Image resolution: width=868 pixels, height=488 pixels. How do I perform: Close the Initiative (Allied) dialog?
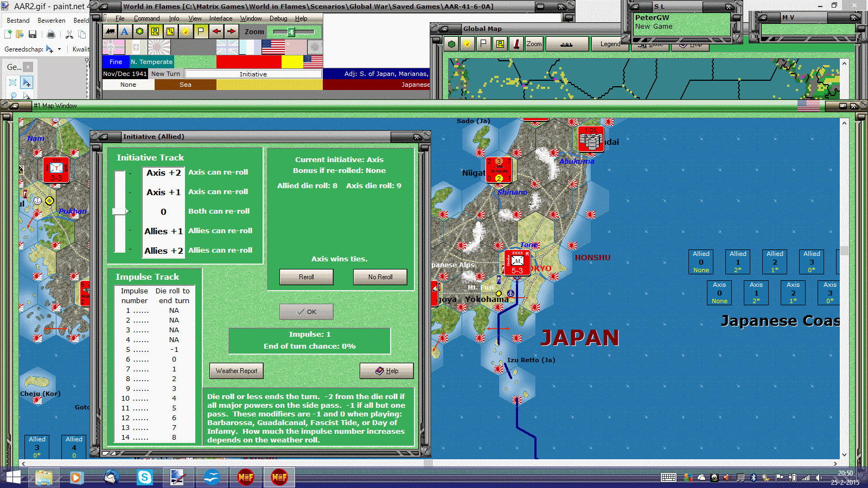click(417, 137)
